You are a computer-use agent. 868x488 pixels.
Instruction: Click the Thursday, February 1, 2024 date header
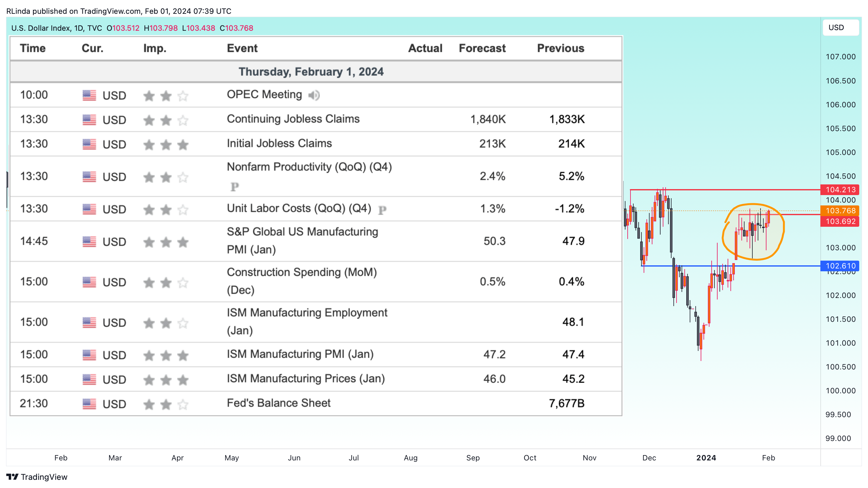[311, 72]
